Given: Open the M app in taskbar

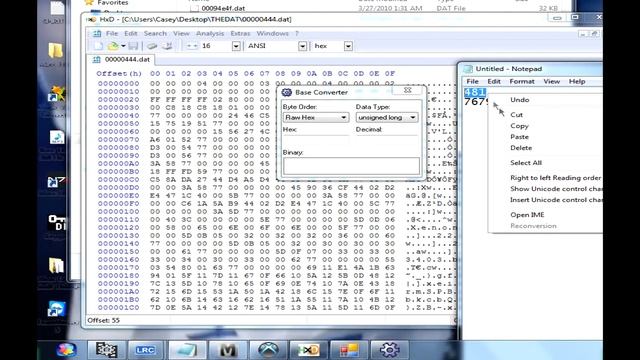Looking at the screenshot, I should [x=227, y=350].
